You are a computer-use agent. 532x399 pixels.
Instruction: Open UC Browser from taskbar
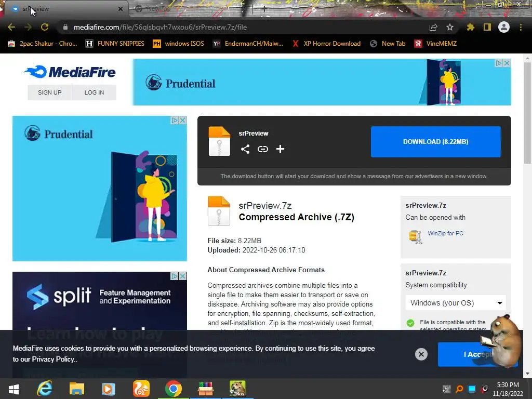click(141, 389)
